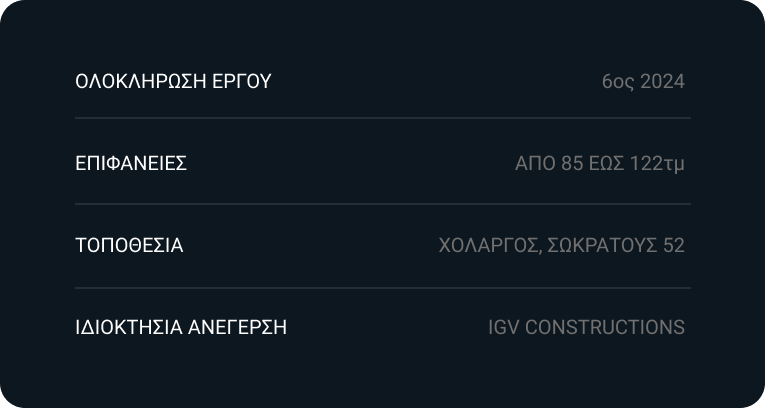Click the divider line above ΙΔΙΟΚΤΗΣΙΑ ΑΝΕΓΕΡΣΗ
This screenshot has width=765, height=408.
[x=382, y=288]
